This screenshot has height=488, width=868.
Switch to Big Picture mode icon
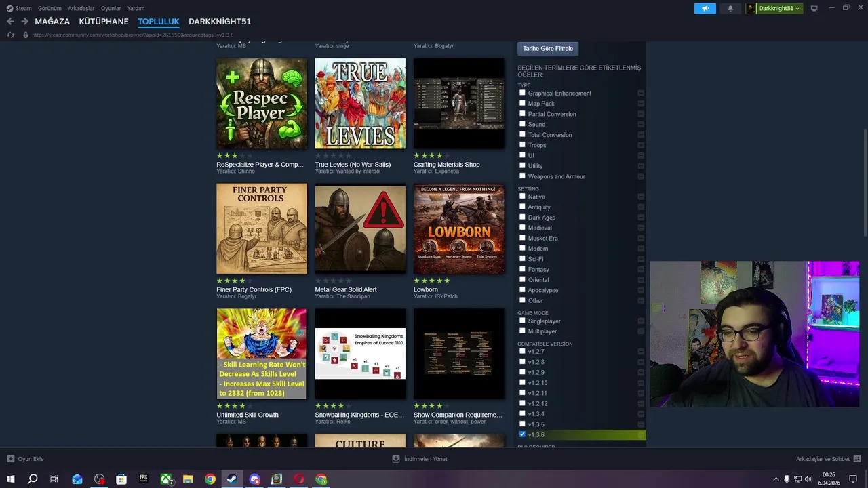tap(814, 8)
